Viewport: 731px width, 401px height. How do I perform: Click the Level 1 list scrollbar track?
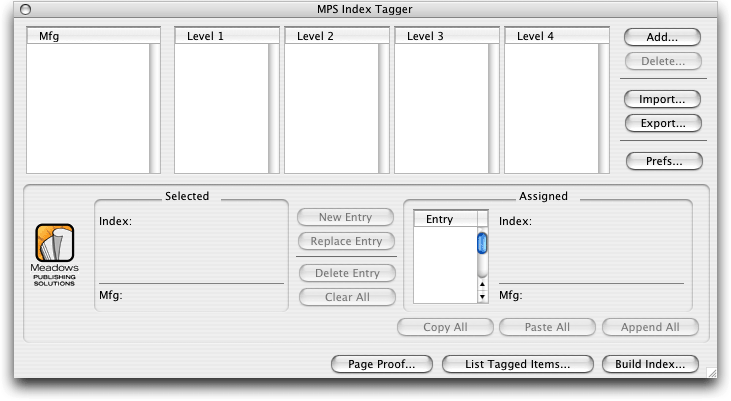274,108
